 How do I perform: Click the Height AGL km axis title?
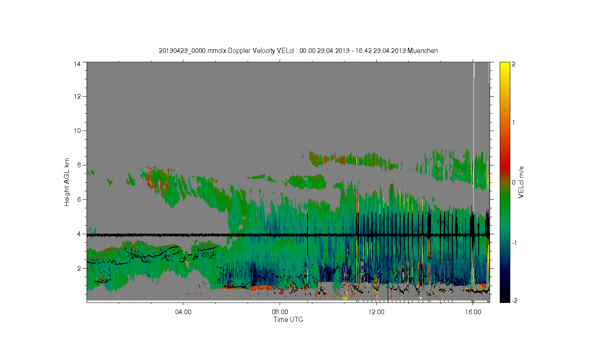coord(67,182)
